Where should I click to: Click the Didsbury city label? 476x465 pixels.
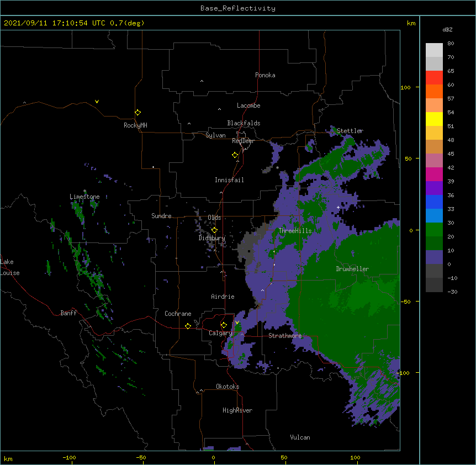click(212, 238)
